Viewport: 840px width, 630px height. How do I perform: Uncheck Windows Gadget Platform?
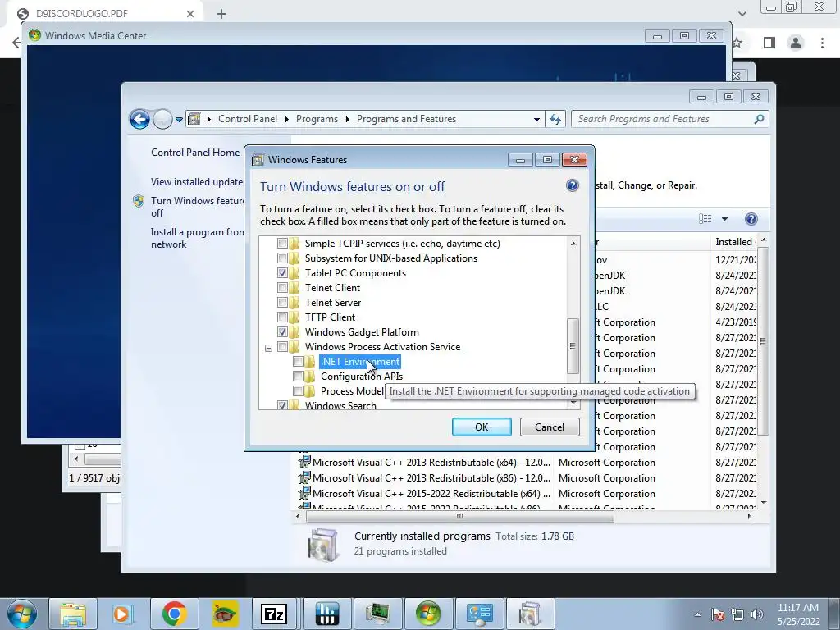[282, 331]
